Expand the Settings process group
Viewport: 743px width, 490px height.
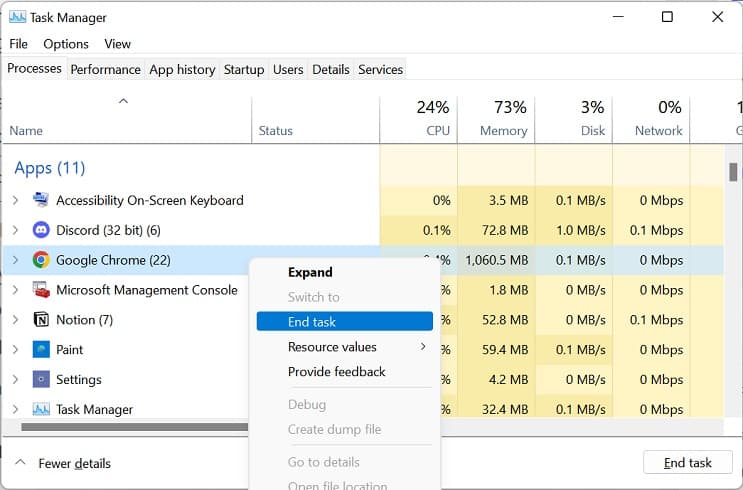15,379
